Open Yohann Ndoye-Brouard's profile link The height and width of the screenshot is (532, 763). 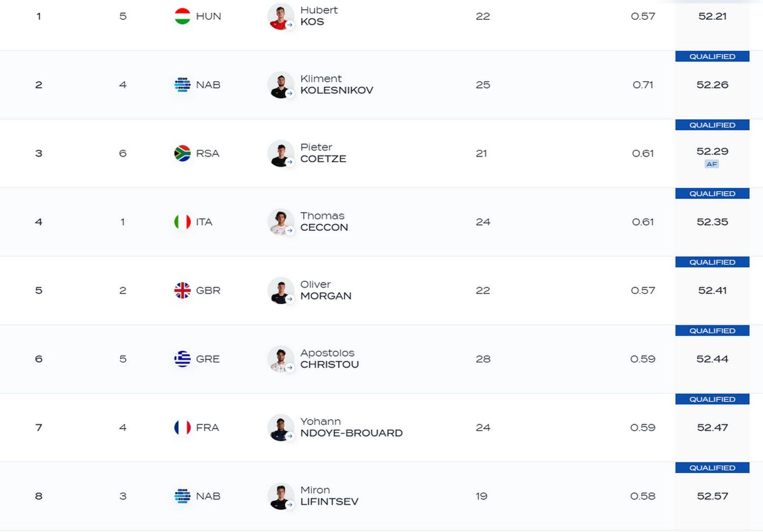pyautogui.click(x=351, y=428)
